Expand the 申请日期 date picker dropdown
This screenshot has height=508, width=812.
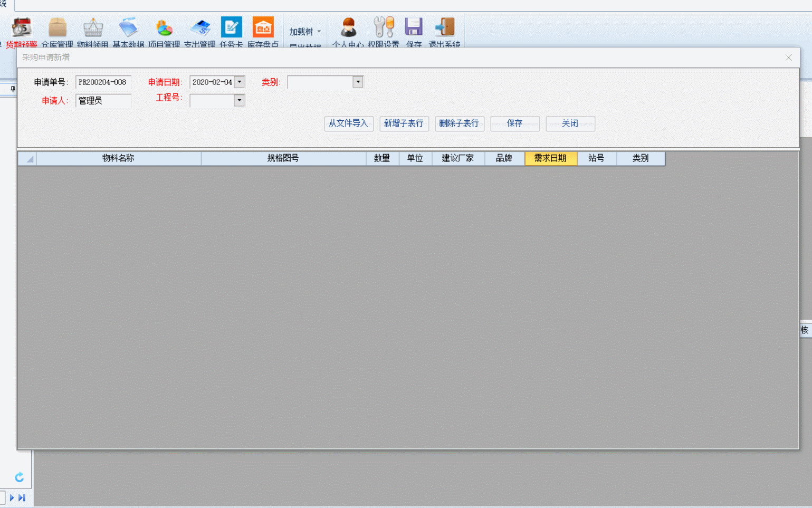240,82
